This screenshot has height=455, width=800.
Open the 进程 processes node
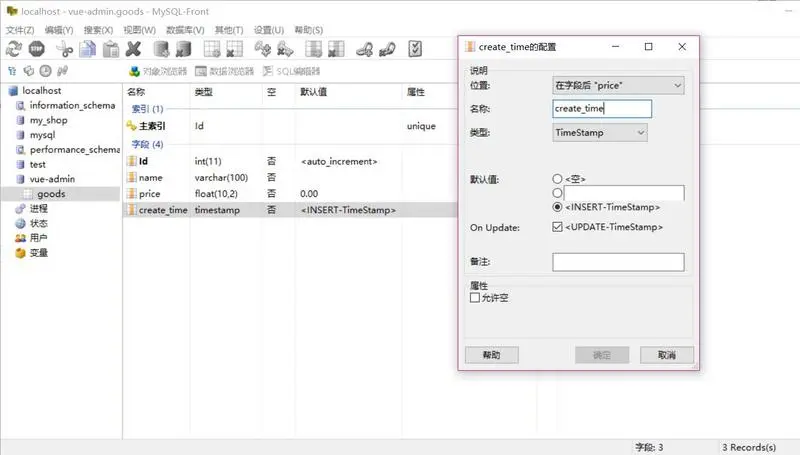click(x=38, y=208)
